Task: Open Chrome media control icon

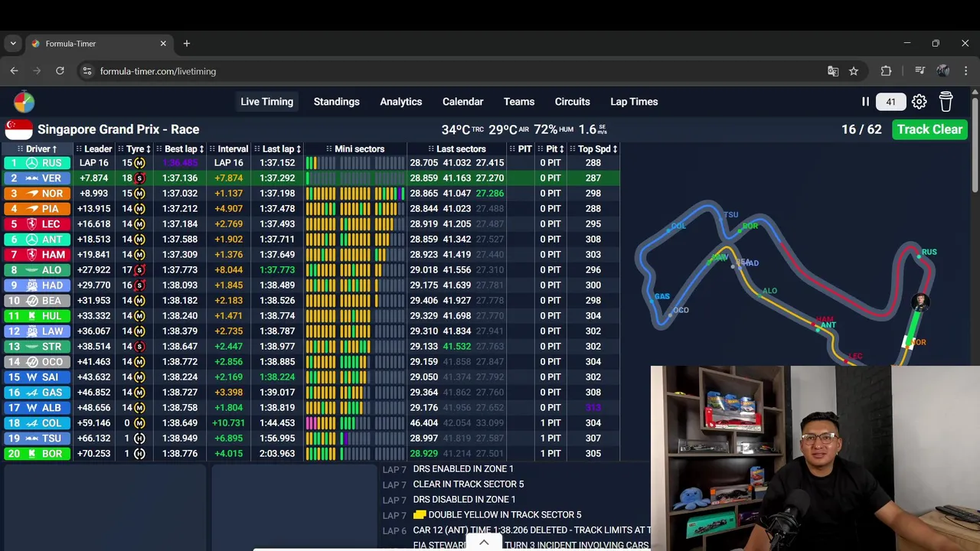Action: coord(920,71)
